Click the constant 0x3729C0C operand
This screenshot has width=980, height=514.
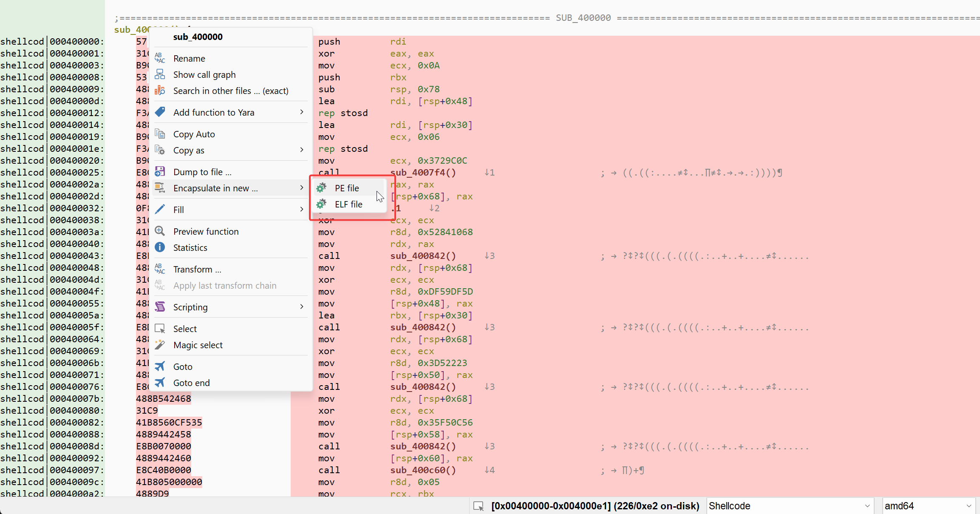(442, 161)
